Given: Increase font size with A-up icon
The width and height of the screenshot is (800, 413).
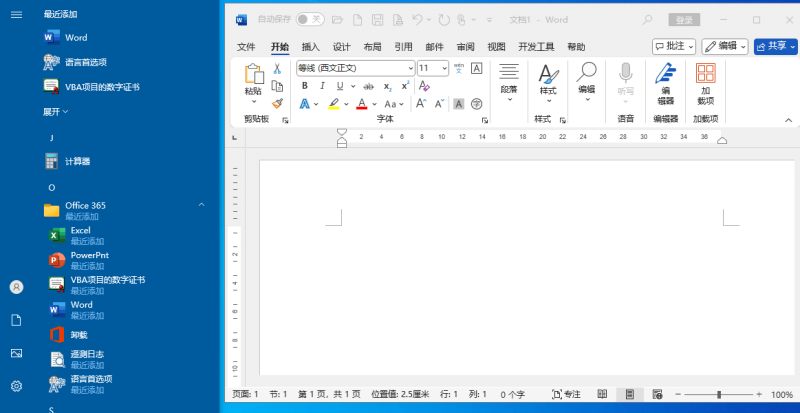Looking at the screenshot, I should pos(421,104).
